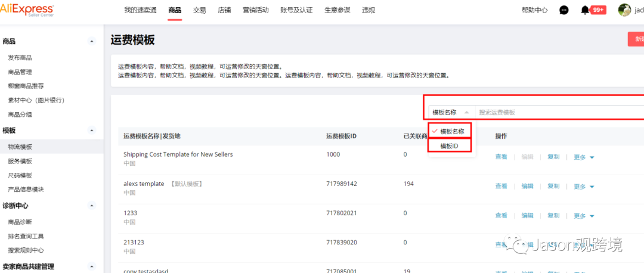The image size is (644, 273).
Task: Collapse the 诊断中心 sidebar section
Action: pyautogui.click(x=92, y=205)
